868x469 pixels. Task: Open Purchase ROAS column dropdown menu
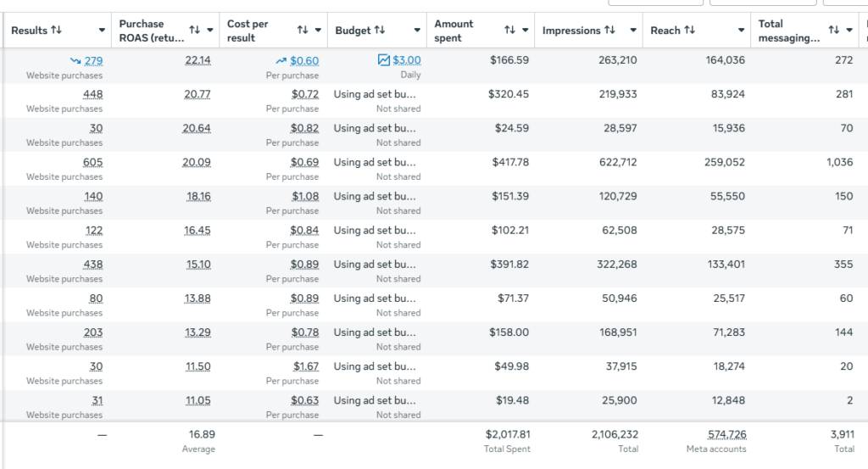210,30
